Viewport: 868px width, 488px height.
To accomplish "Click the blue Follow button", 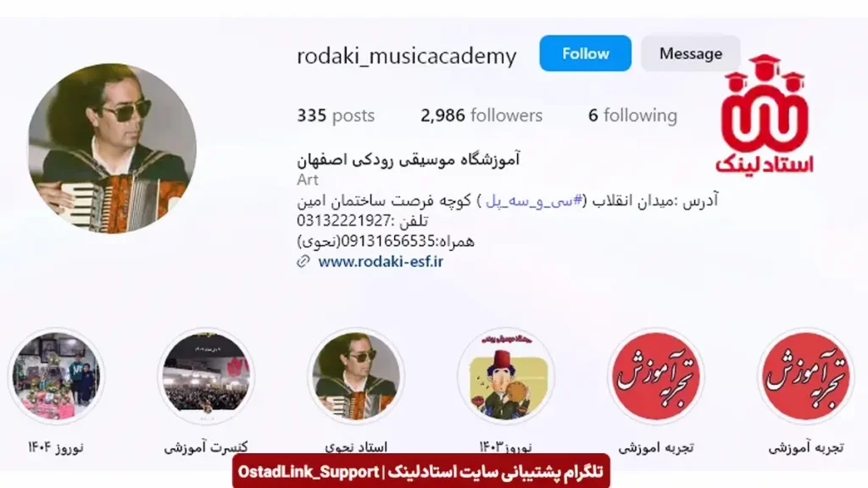I will [585, 53].
